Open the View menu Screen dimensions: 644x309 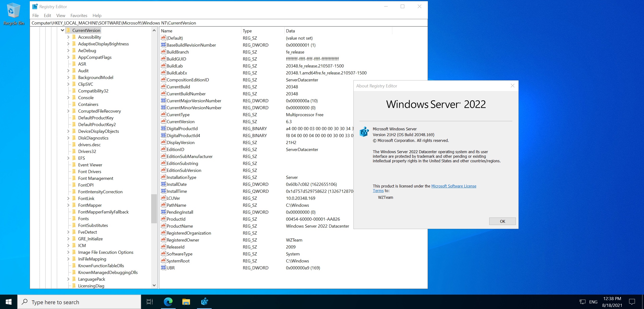point(60,15)
